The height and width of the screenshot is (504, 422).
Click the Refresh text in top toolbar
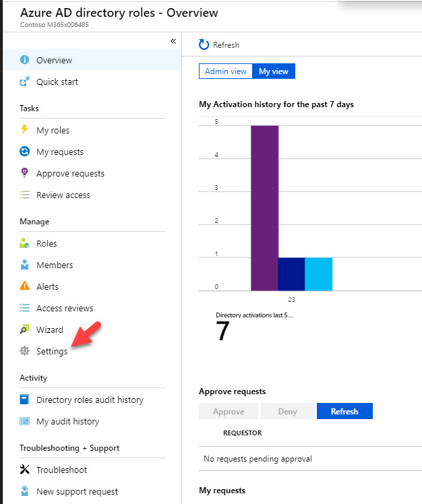[226, 45]
